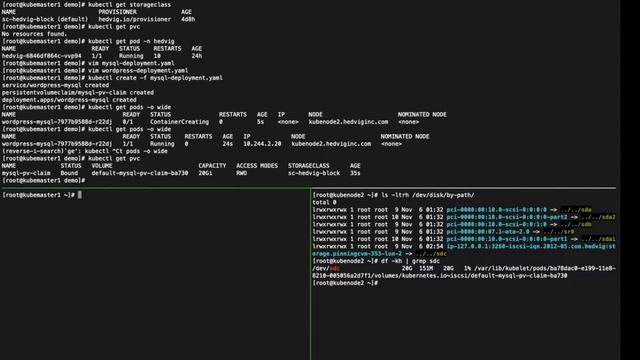
Task: Click the 'total 0' output line
Action: tap(324, 202)
